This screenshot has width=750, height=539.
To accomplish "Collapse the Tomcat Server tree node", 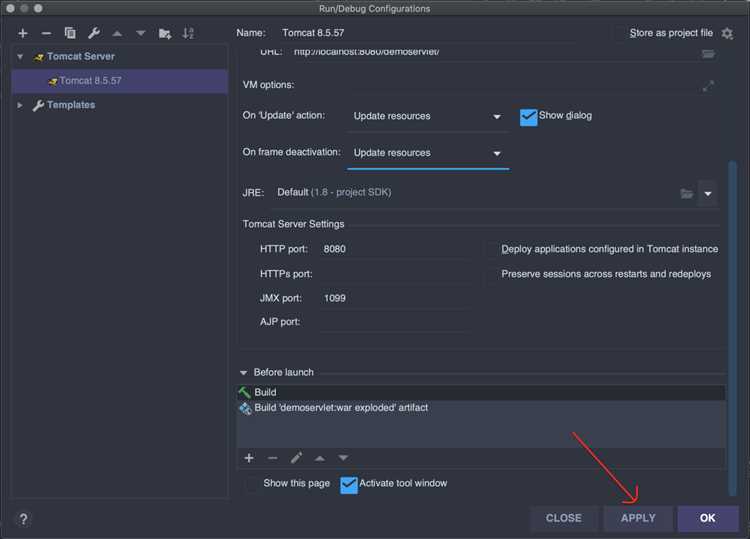I will pos(20,57).
